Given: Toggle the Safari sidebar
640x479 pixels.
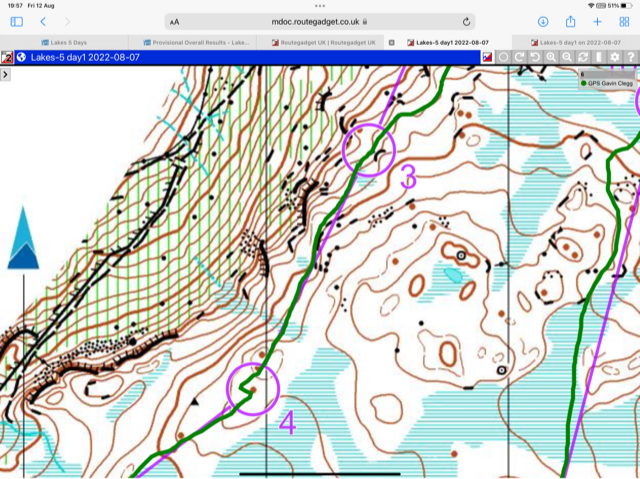Looking at the screenshot, I should tap(16, 21).
